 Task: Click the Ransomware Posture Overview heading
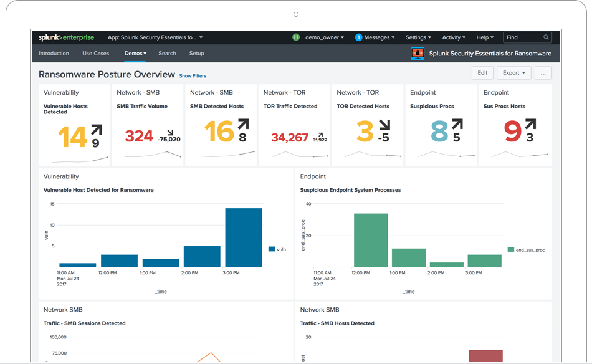107,74
